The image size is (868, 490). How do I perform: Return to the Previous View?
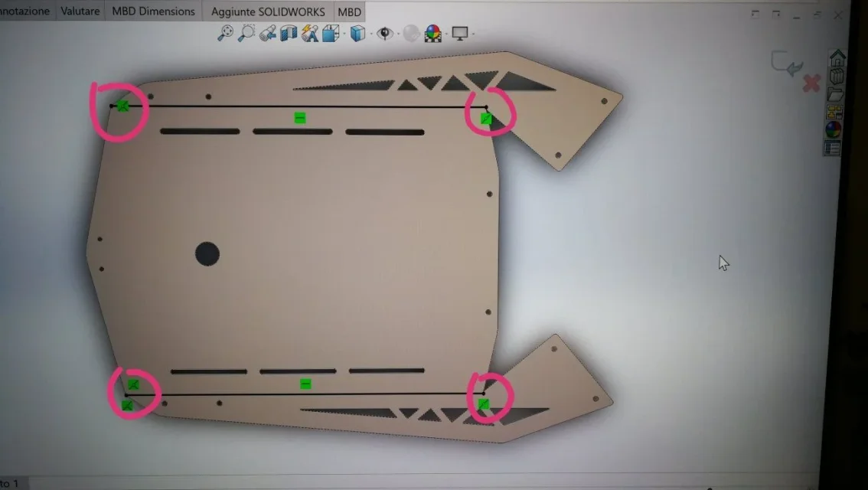[x=267, y=34]
